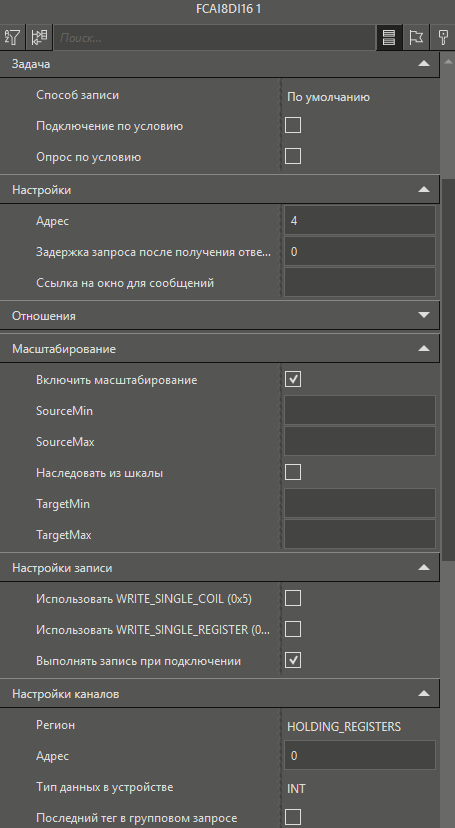Select the Включить масштабирование label
This screenshot has height=828, width=455.
[117, 380]
